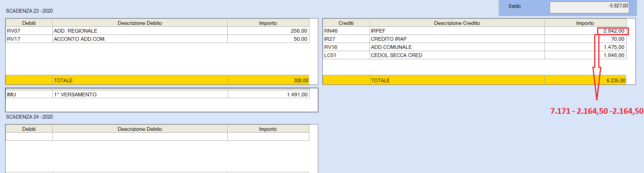
Task: Select the LC01 credit code cell
Action: (x=346, y=55)
